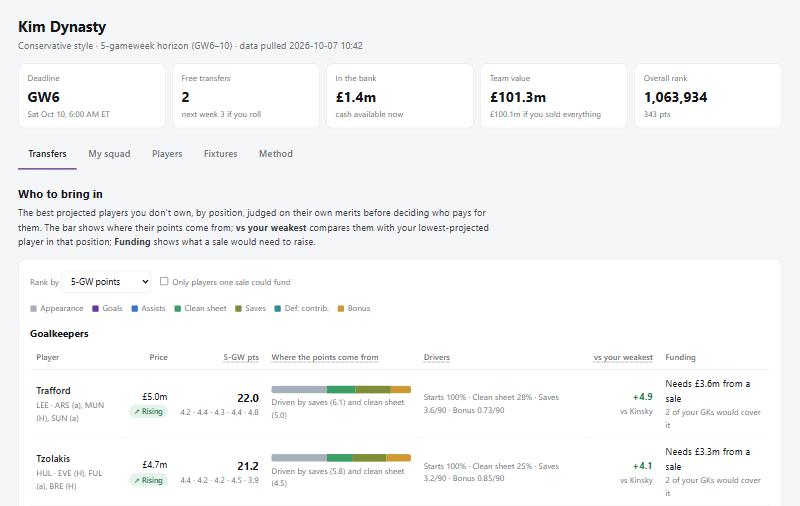Click the 5-GW pts column header
The width and height of the screenshot is (800, 506).
[241, 357]
